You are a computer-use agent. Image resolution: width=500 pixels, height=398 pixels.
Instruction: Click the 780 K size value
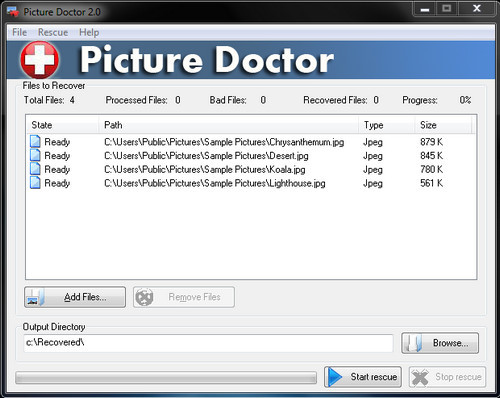(x=431, y=169)
